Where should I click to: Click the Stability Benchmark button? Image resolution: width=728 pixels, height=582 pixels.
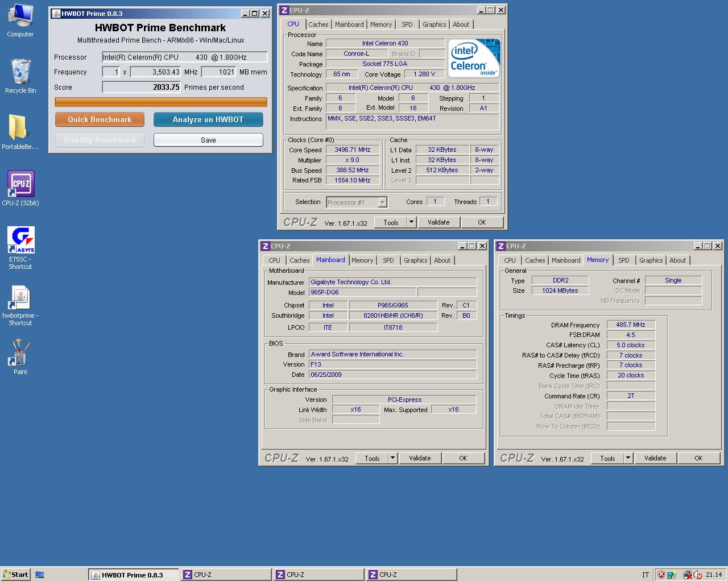tap(100, 140)
